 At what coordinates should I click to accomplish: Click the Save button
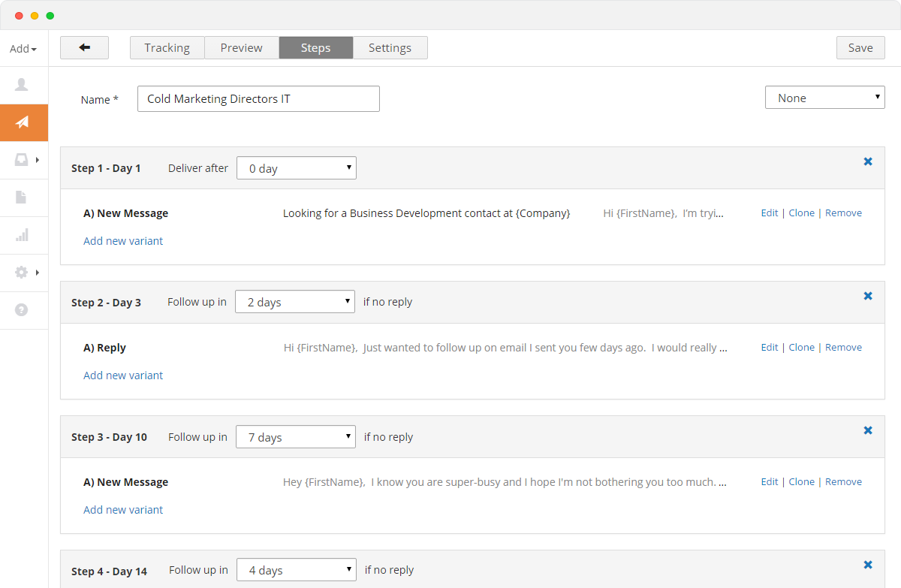pyautogui.click(x=860, y=47)
